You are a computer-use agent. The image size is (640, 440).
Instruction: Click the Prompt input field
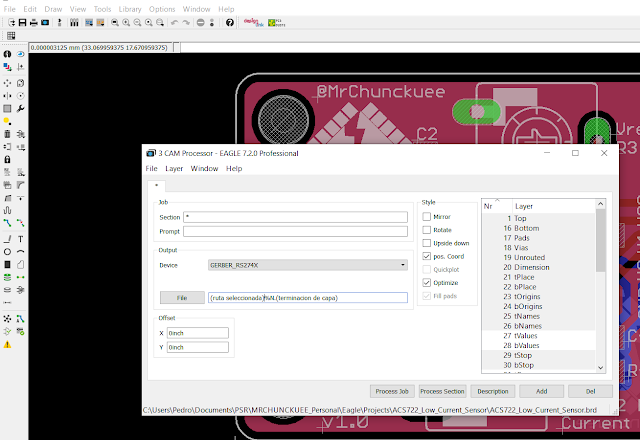pyautogui.click(x=296, y=231)
